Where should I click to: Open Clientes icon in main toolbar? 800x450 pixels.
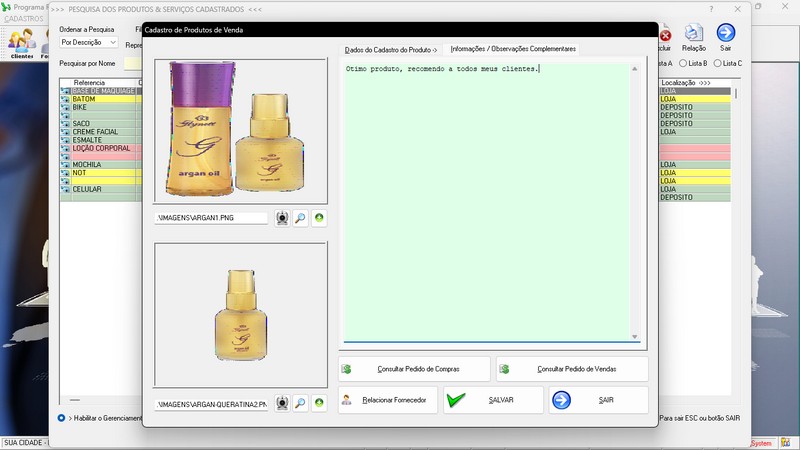[x=22, y=43]
